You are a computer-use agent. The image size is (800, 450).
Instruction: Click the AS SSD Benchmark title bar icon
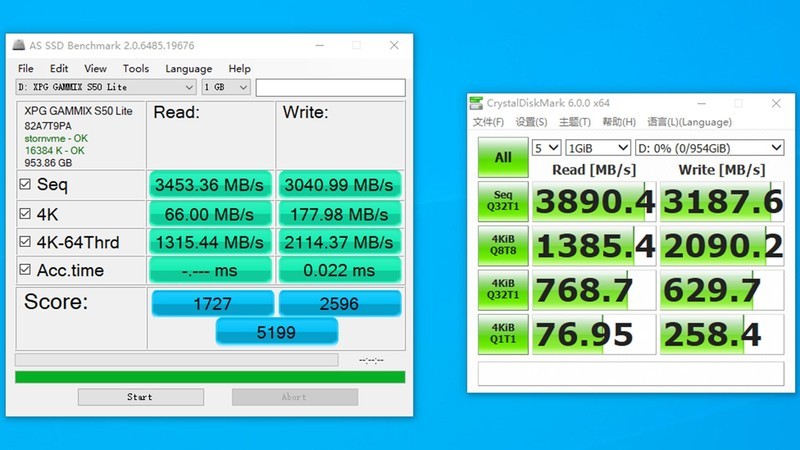point(19,45)
